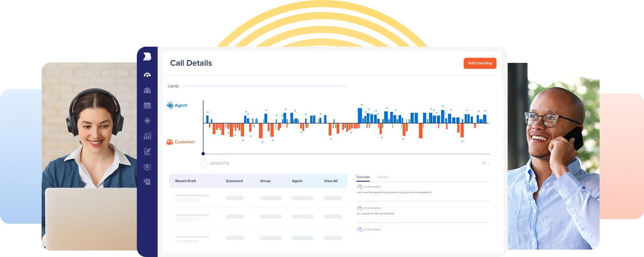644x257 pixels.
Task: Open the dashboard gauge icon in sidebar
Action: pos(147,75)
